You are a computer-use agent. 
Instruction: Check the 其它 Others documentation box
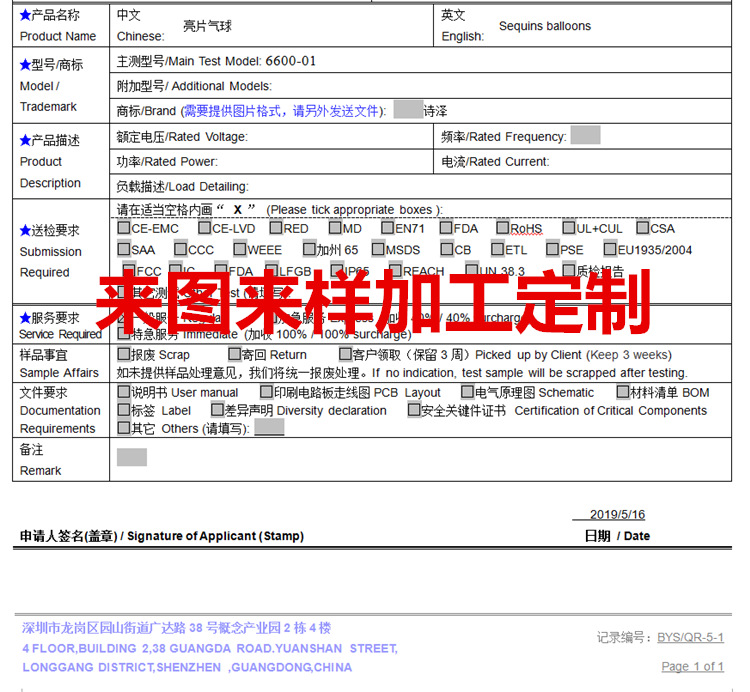point(124,428)
